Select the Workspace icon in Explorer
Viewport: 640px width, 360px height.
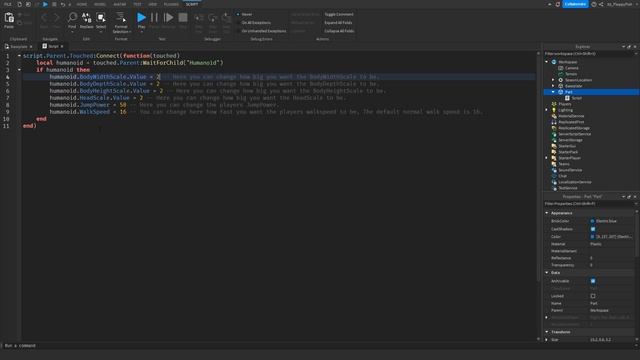click(554, 62)
